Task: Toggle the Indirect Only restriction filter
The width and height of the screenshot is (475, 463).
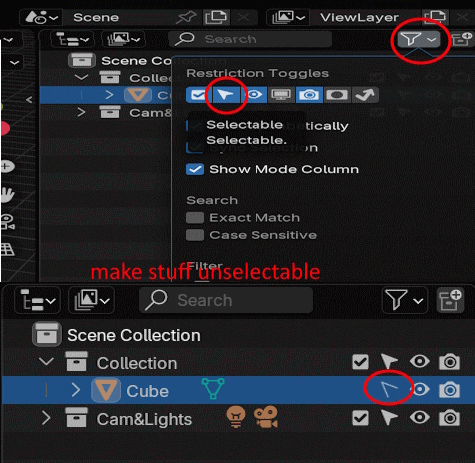Action: (365, 95)
